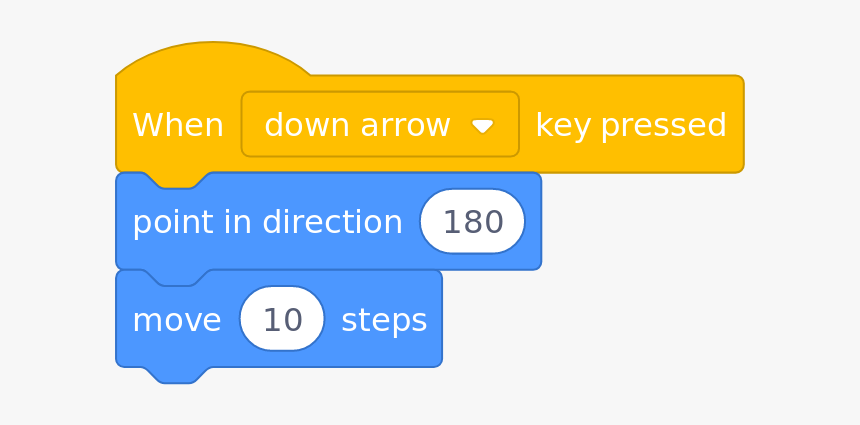Select the 180 direction input field
The height and width of the screenshot is (425, 860).
point(472,222)
